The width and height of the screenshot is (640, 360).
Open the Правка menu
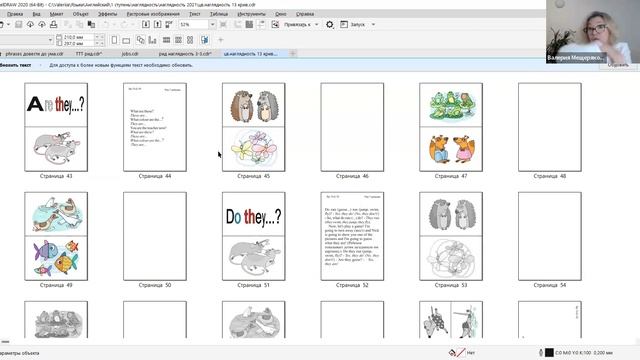tap(15, 14)
